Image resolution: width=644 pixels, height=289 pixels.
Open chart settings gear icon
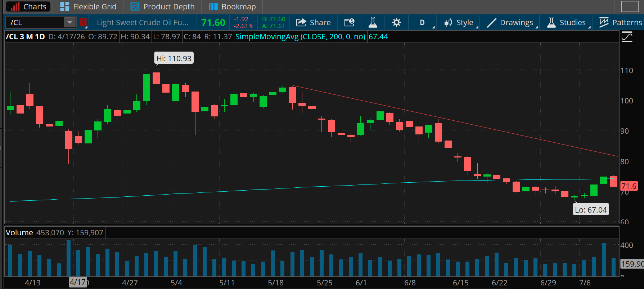(396, 22)
